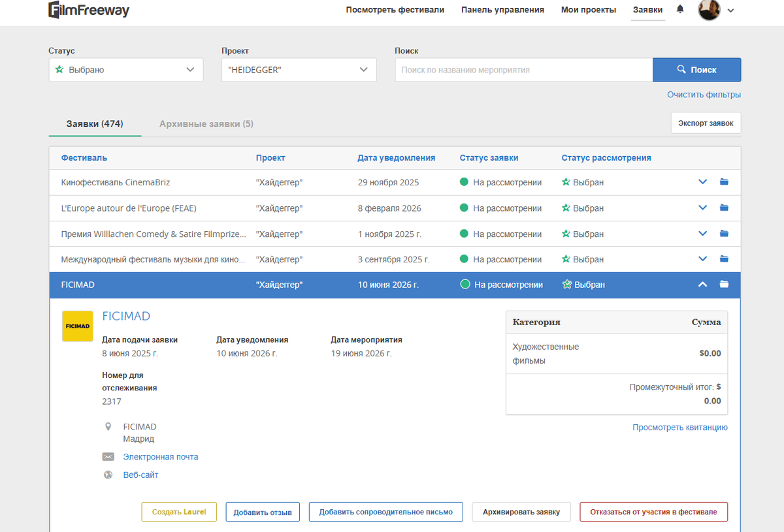784x532 pixels.
Task: Expand the chevron beside the profile avatar
Action: (730, 10)
